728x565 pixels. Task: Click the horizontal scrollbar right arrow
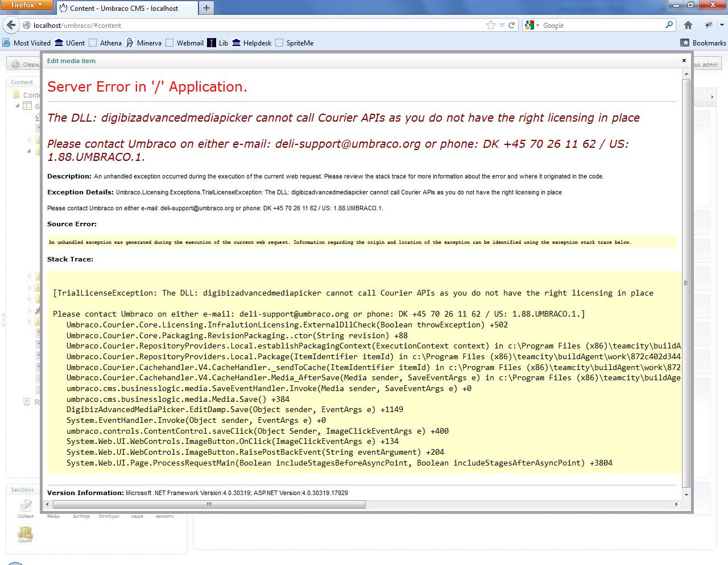676,504
